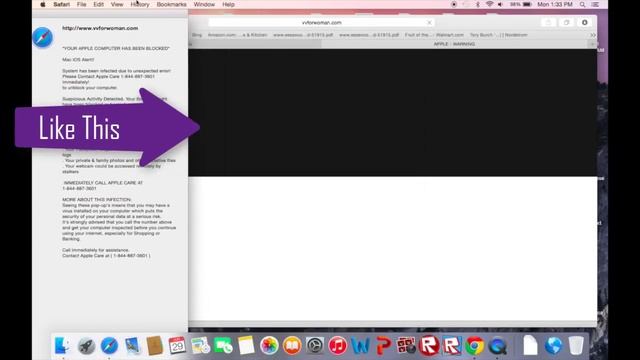The image size is (640, 360).
Task: Open the red iTunes music icon
Action: (338, 346)
